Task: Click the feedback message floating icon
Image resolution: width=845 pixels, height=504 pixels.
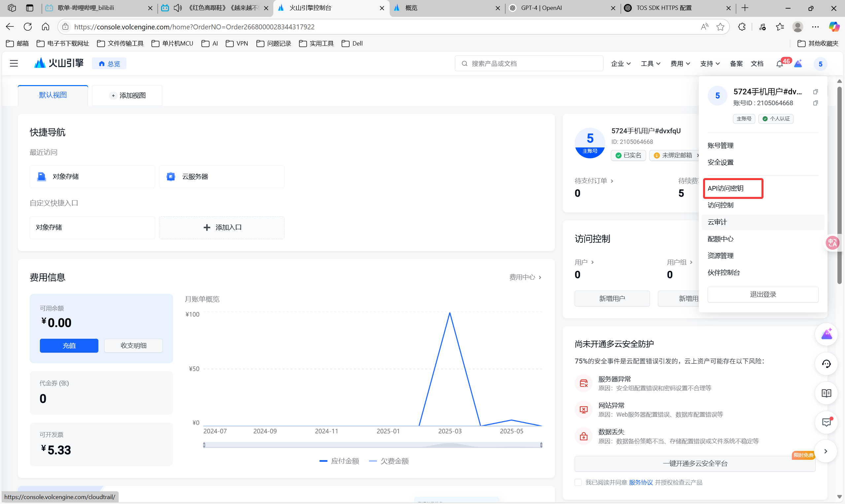Action: click(826, 423)
